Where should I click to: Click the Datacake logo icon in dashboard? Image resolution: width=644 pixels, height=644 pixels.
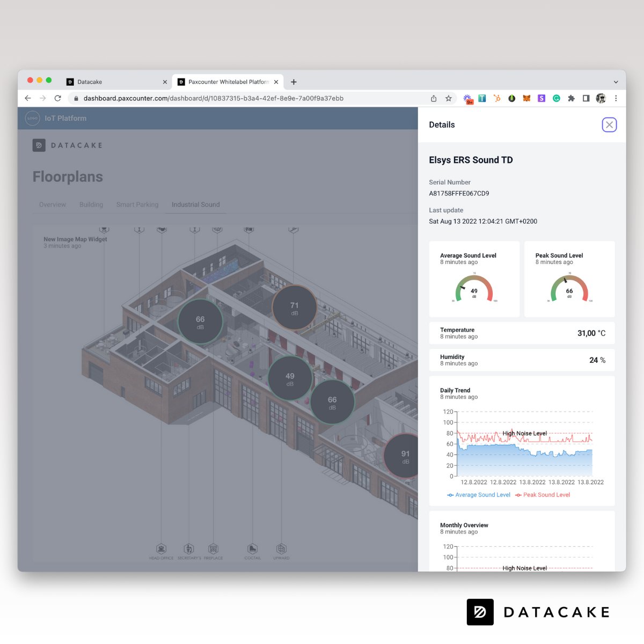click(39, 145)
